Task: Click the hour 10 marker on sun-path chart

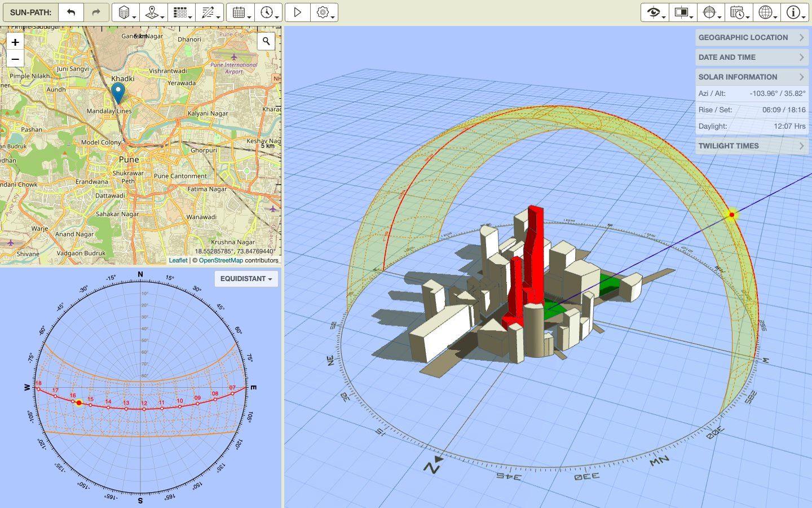Action: (x=180, y=406)
